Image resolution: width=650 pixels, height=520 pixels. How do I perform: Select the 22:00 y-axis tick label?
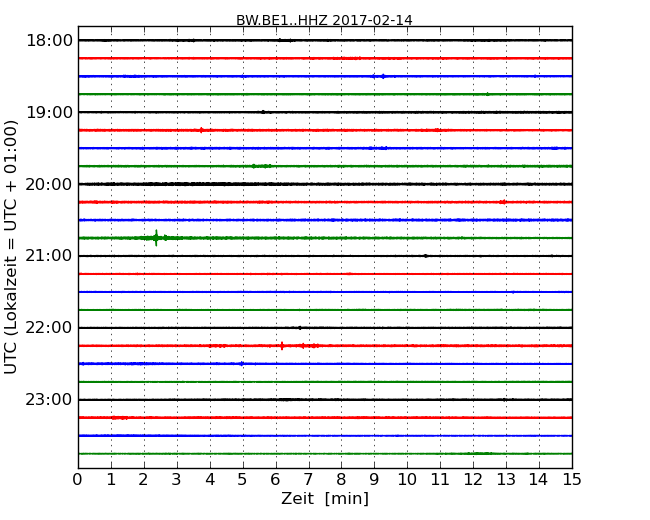[49, 328]
